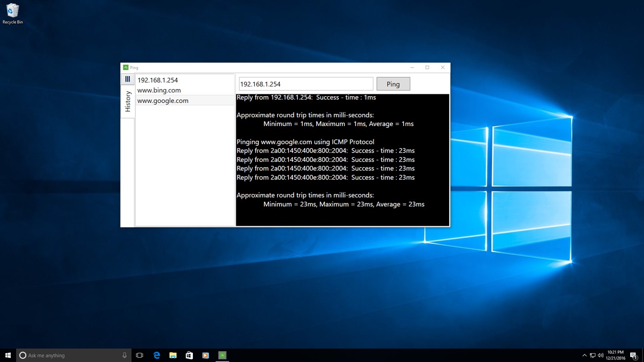Screen dimensions: 644x362
Task: Click the network status tray icon
Action: 592,355
